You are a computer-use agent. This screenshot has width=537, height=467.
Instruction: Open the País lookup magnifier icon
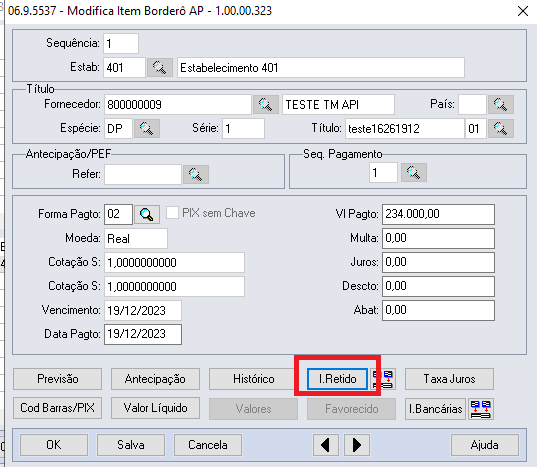[x=501, y=104]
